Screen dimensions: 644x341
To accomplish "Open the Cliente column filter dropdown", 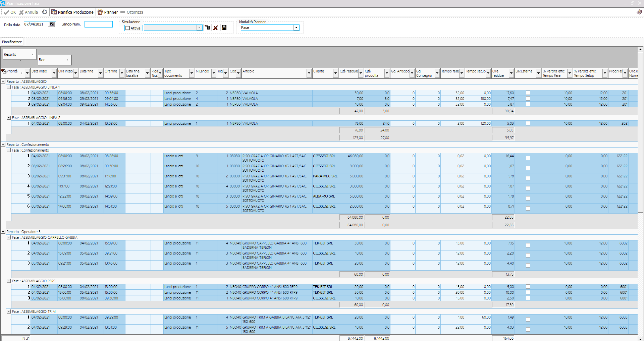I will pos(335,73).
